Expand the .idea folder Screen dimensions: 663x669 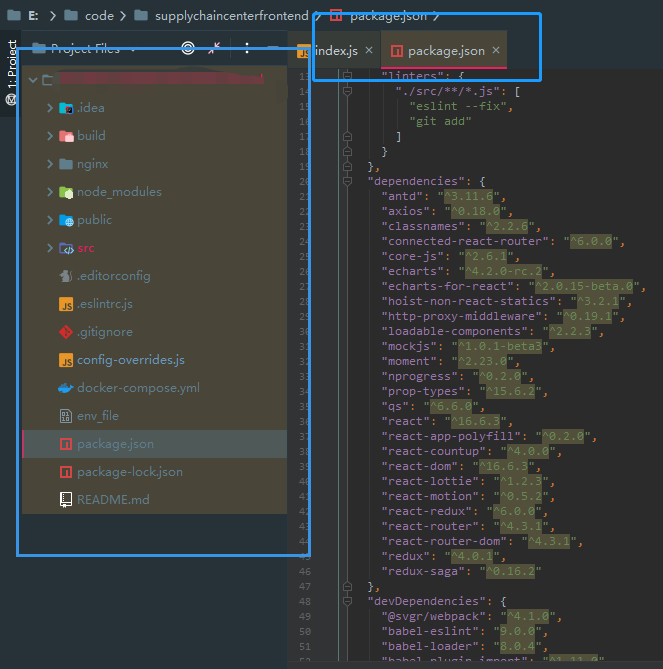coord(50,108)
